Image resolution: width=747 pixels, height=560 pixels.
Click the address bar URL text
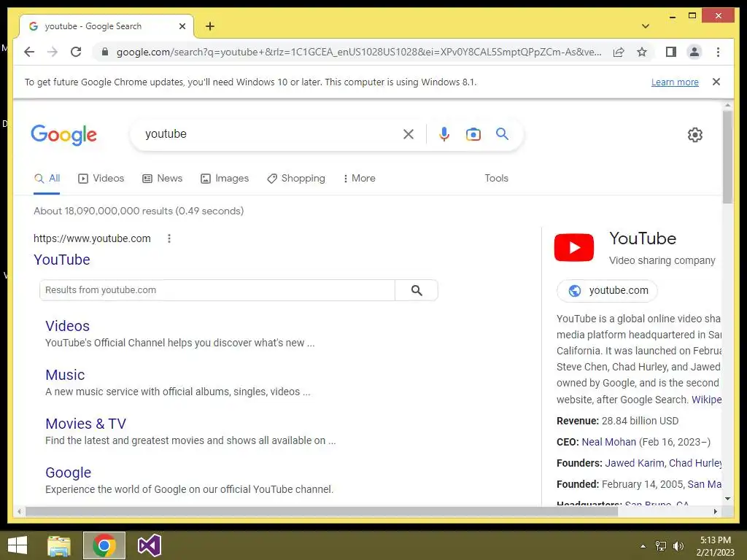click(359, 52)
